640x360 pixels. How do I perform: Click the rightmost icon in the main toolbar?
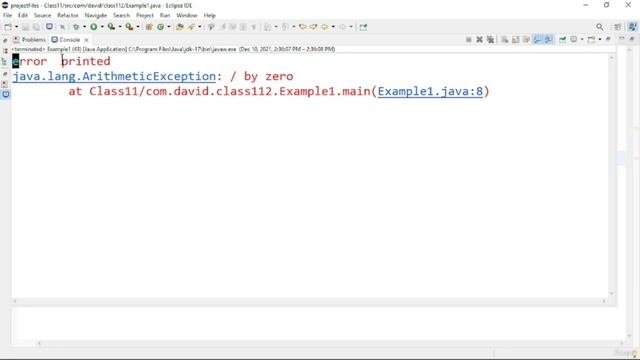(x=363, y=27)
